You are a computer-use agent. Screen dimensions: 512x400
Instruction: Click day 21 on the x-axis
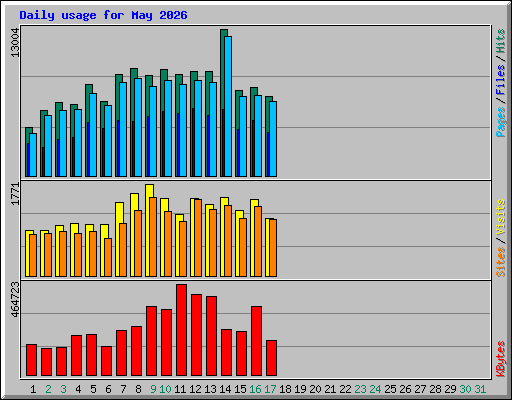[x=330, y=389]
